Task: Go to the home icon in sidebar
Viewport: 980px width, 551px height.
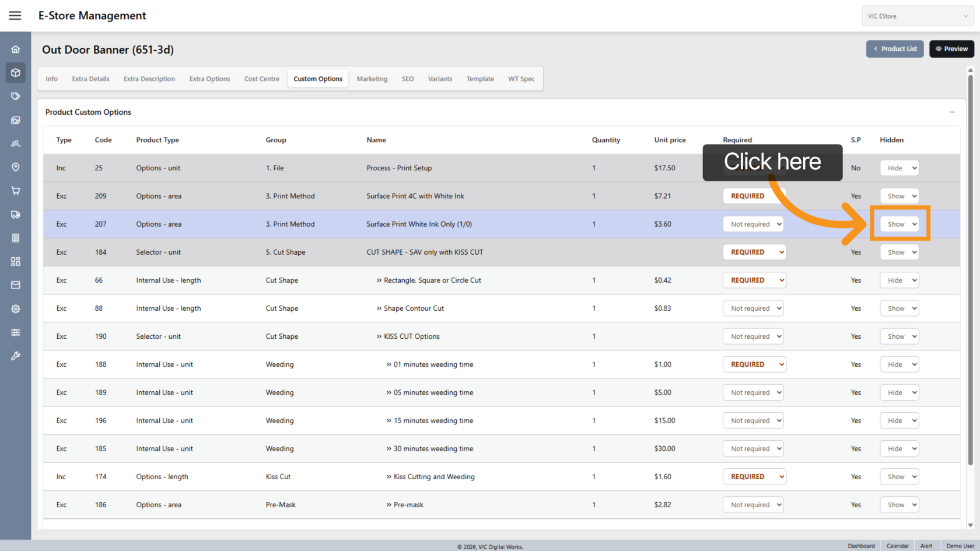Action: point(16,50)
